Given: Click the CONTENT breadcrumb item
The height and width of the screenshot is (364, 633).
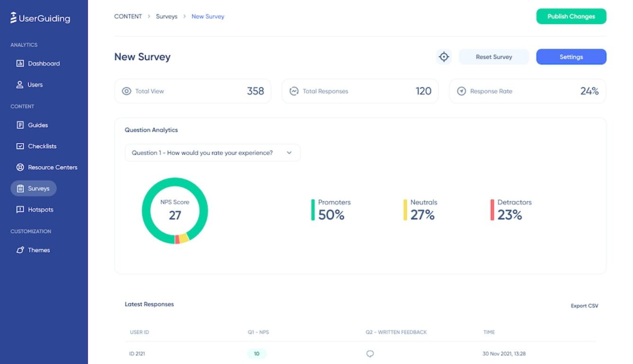Looking at the screenshot, I should tap(128, 16).
